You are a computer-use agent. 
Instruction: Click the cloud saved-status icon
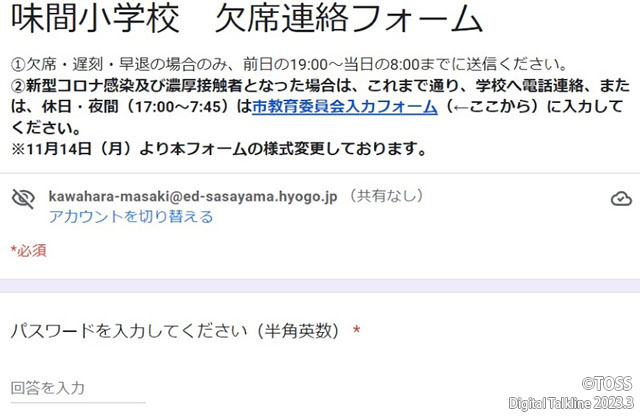point(621,199)
